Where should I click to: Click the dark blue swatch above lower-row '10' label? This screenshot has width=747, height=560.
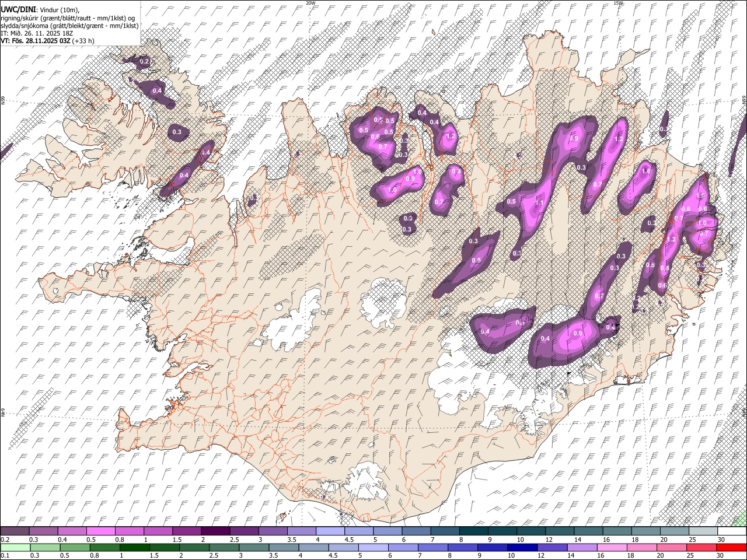pos(522,547)
